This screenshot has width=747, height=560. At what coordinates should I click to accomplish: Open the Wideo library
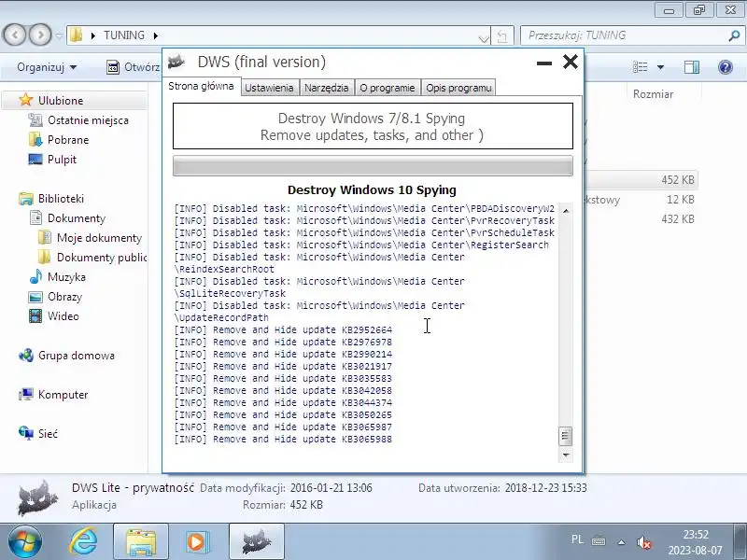click(63, 316)
